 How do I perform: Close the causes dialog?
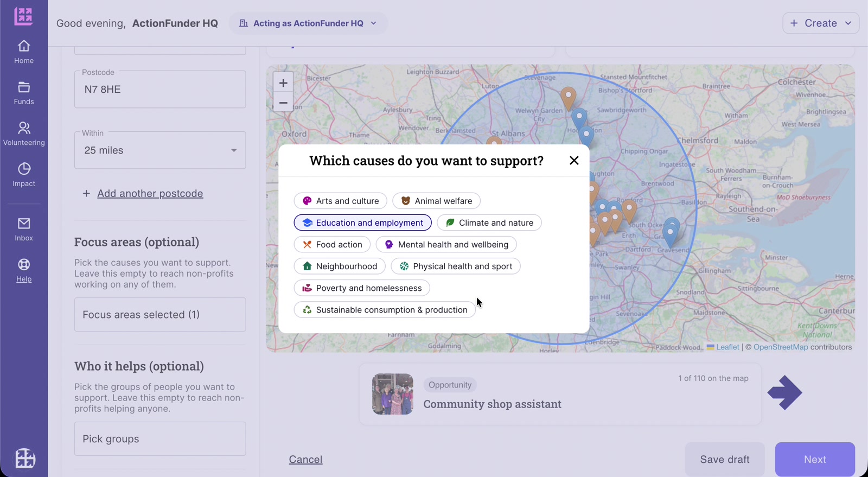[574, 161]
